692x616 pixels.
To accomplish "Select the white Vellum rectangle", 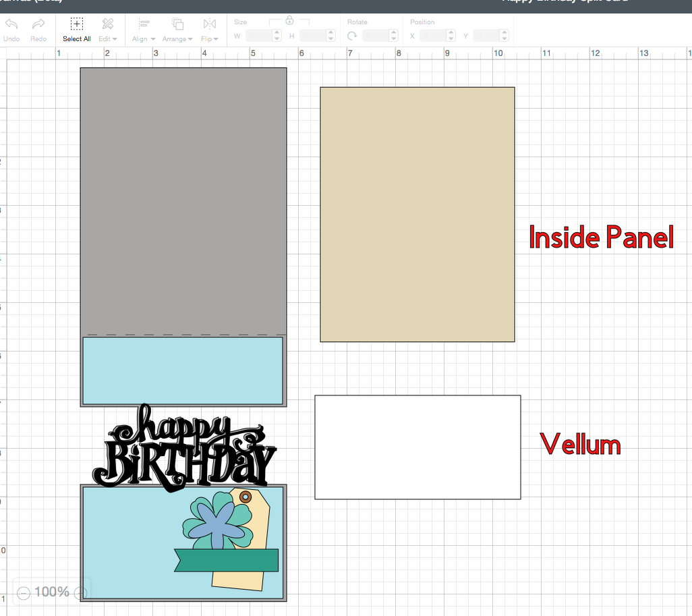I will [417, 447].
